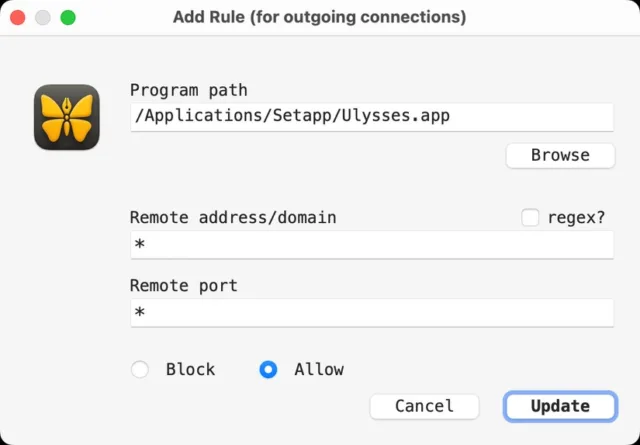Image resolution: width=640 pixels, height=445 pixels.
Task: Click the "Allow" label text
Action: tap(319, 369)
